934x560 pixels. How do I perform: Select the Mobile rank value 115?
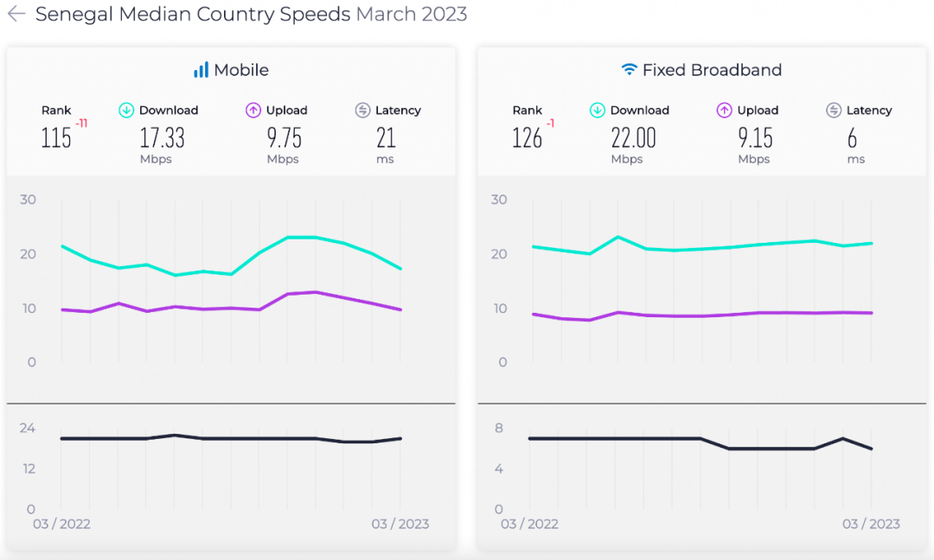click(56, 138)
